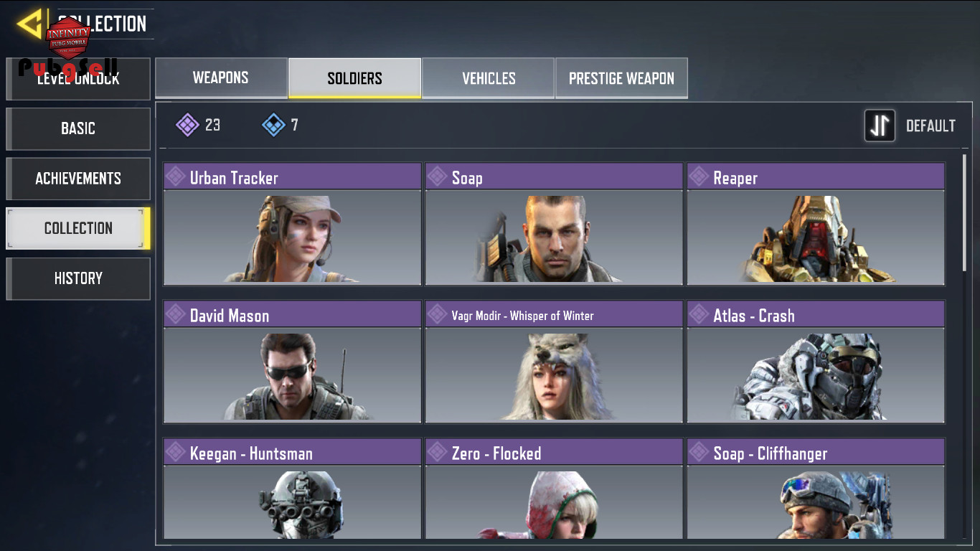Screen dimensions: 980x551
Task: Toggle the sort order icon
Action: click(x=880, y=126)
